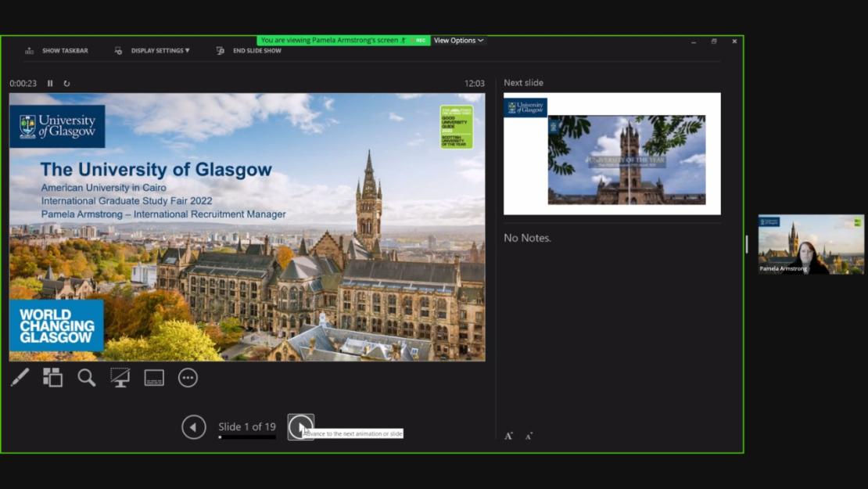
Task: Open more slide show options
Action: pos(188,378)
